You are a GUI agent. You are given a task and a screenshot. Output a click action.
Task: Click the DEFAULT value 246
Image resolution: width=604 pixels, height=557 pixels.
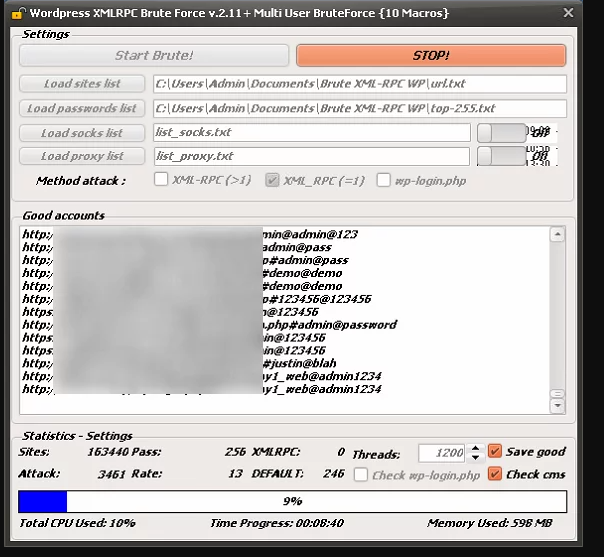tap(334, 473)
